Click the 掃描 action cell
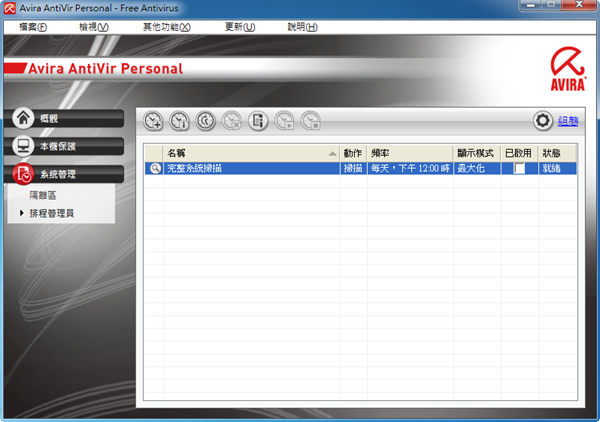Image resolution: width=600 pixels, height=422 pixels. pos(353,168)
